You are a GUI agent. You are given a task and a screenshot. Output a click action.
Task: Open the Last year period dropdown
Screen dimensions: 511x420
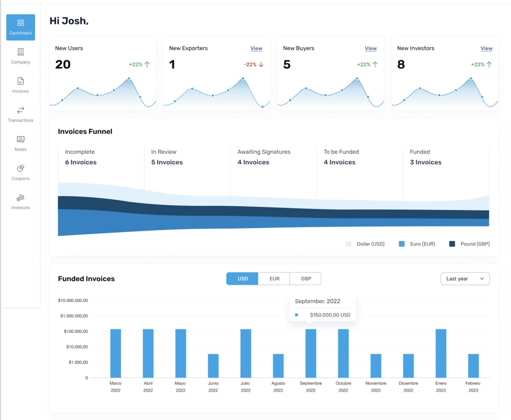click(x=465, y=279)
